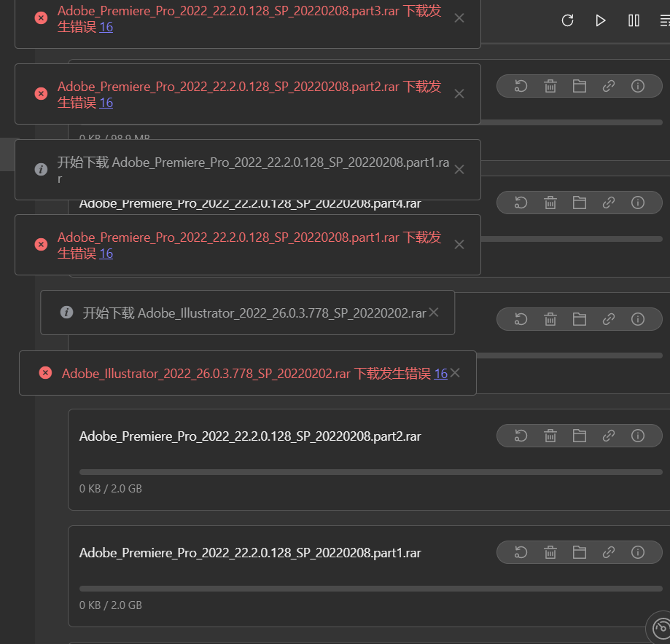The image size is (670, 644).
Task: Click the part1.rar task progress bar
Action: click(x=370, y=589)
